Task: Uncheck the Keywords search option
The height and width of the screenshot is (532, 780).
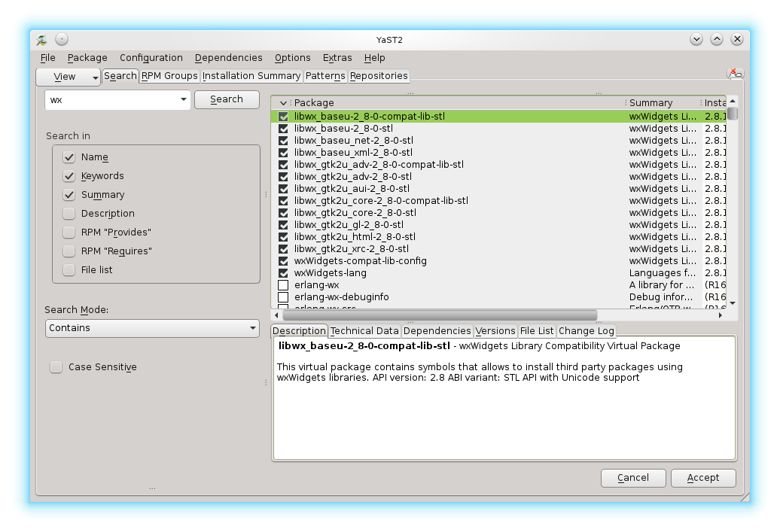Action: (x=69, y=176)
